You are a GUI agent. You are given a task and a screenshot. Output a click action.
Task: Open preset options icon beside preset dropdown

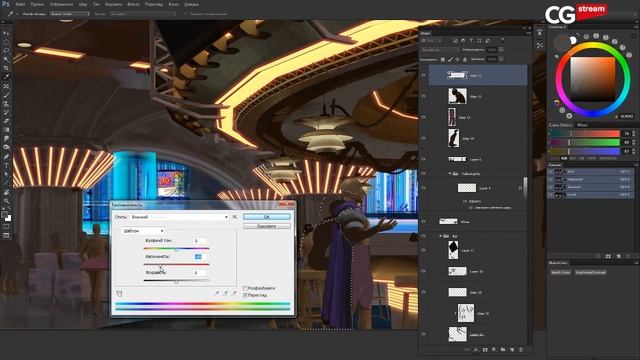(235, 217)
